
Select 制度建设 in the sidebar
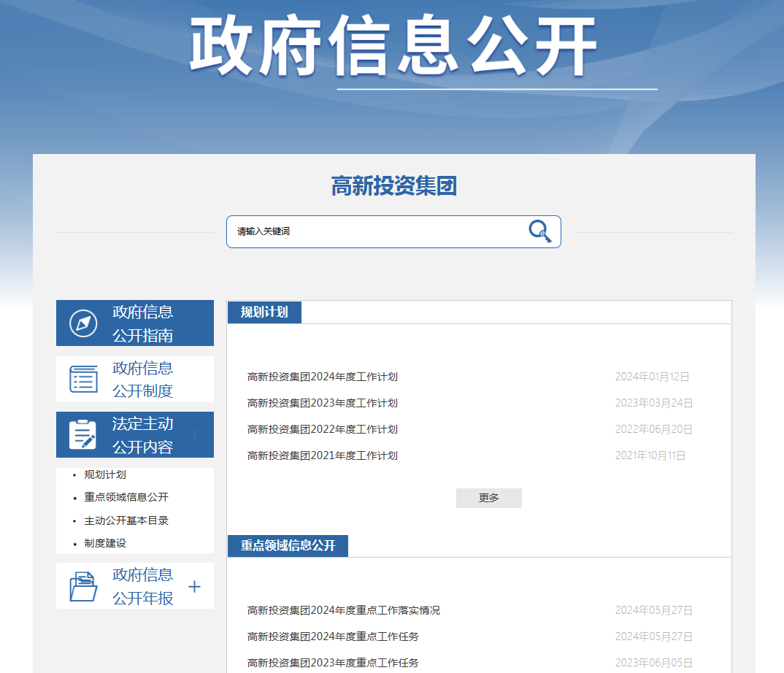pyautogui.click(x=105, y=543)
